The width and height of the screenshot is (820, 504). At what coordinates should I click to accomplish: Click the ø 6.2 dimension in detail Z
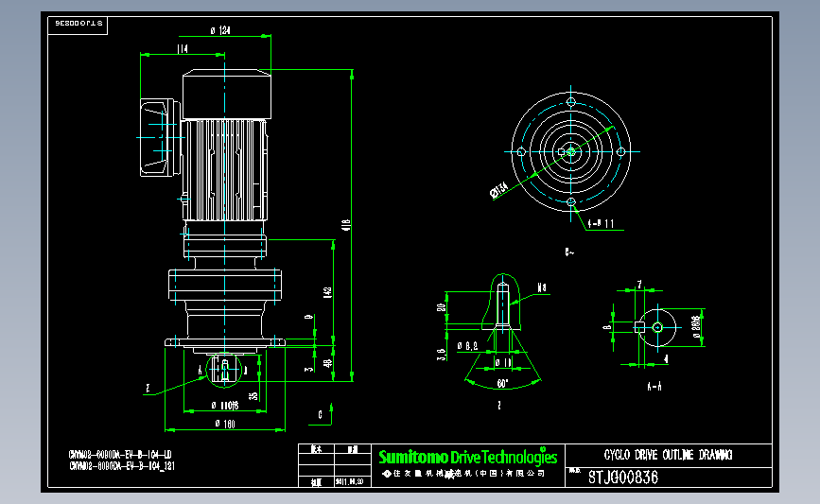[x=467, y=346]
